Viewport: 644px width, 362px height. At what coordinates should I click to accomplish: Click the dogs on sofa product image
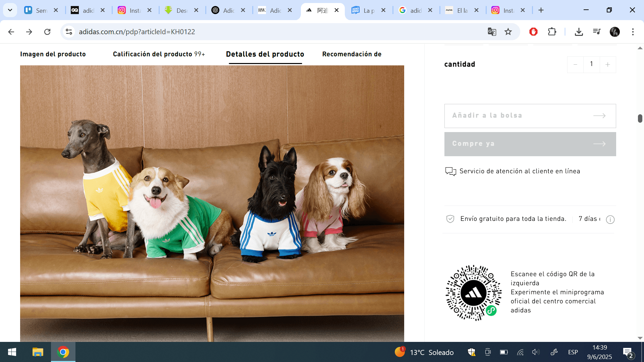[x=212, y=203]
